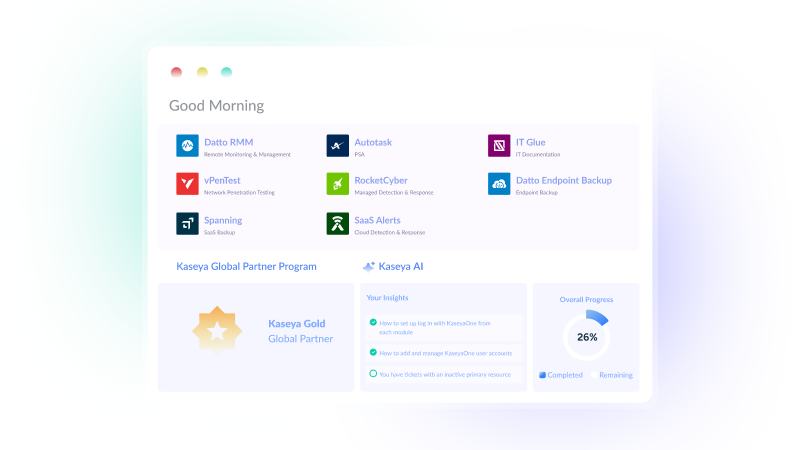Click the Datto RMM link text
The width and height of the screenshot is (800, 450).
(229, 142)
